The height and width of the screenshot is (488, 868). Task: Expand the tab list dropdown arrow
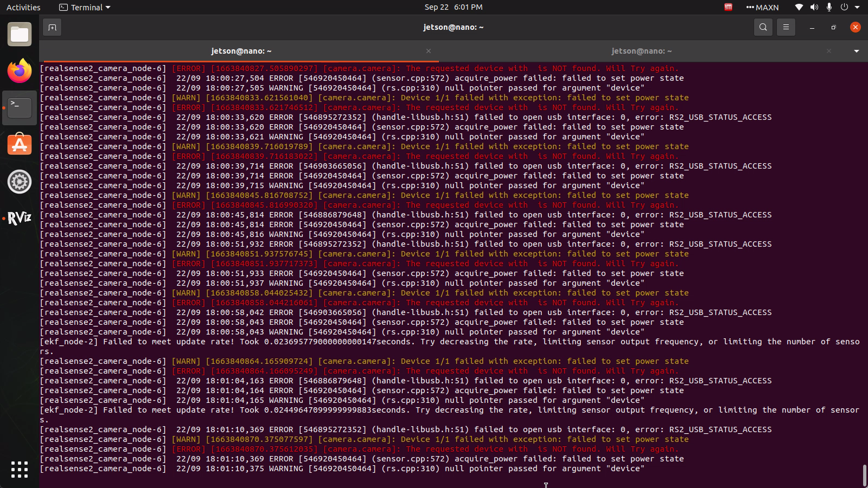click(857, 51)
